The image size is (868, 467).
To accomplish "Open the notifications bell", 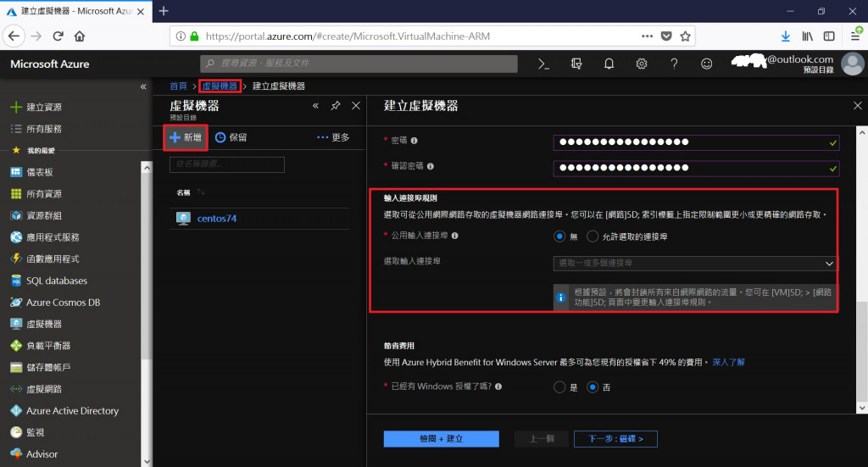I will tap(609, 64).
